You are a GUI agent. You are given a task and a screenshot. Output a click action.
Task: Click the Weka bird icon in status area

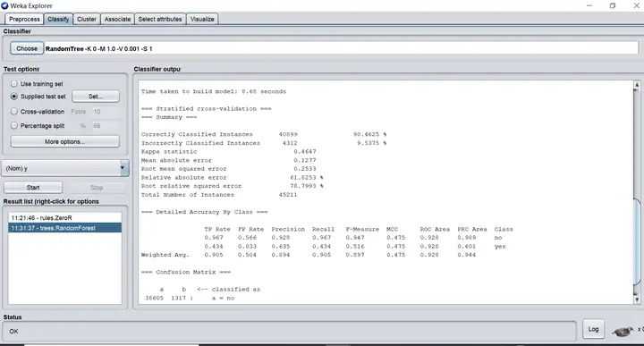[x=623, y=331]
